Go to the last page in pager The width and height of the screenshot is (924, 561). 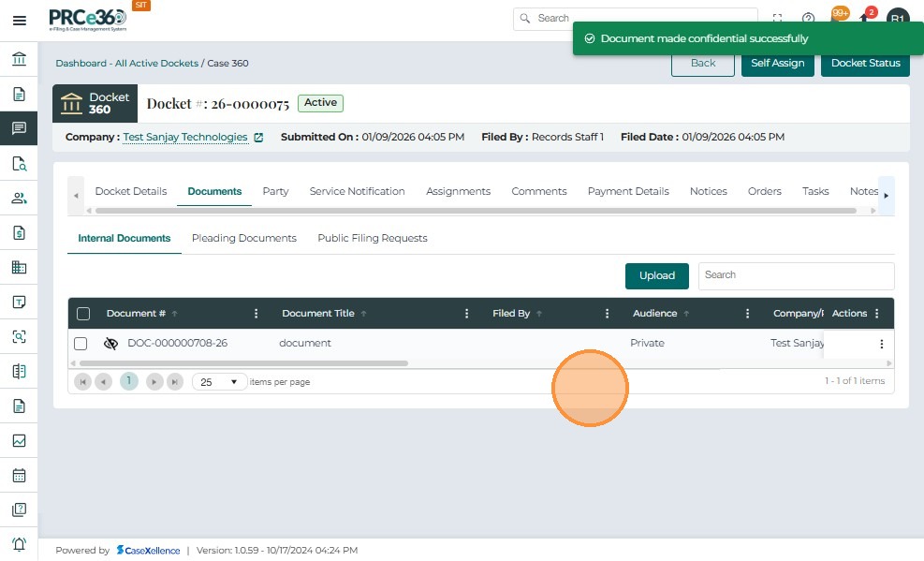(x=175, y=382)
